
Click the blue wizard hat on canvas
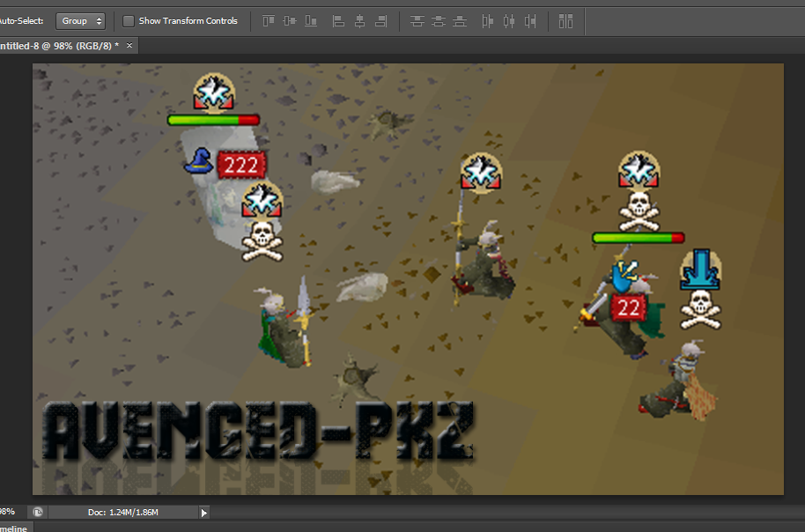point(199,160)
